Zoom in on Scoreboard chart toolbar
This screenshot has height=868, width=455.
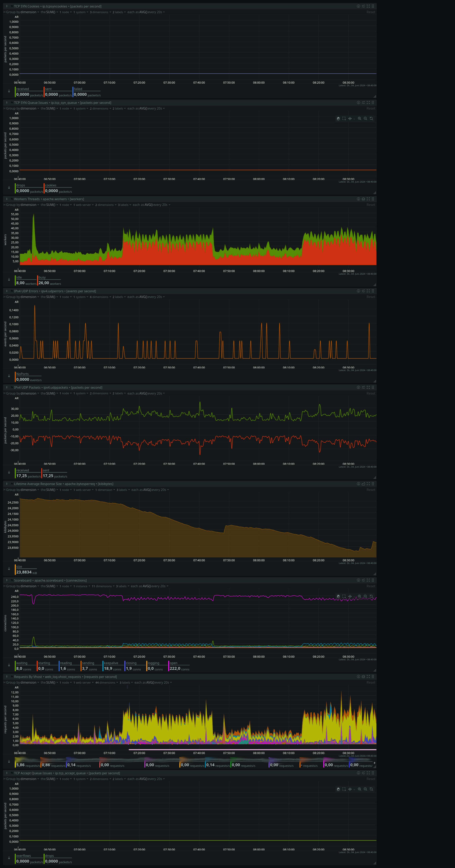360,596
